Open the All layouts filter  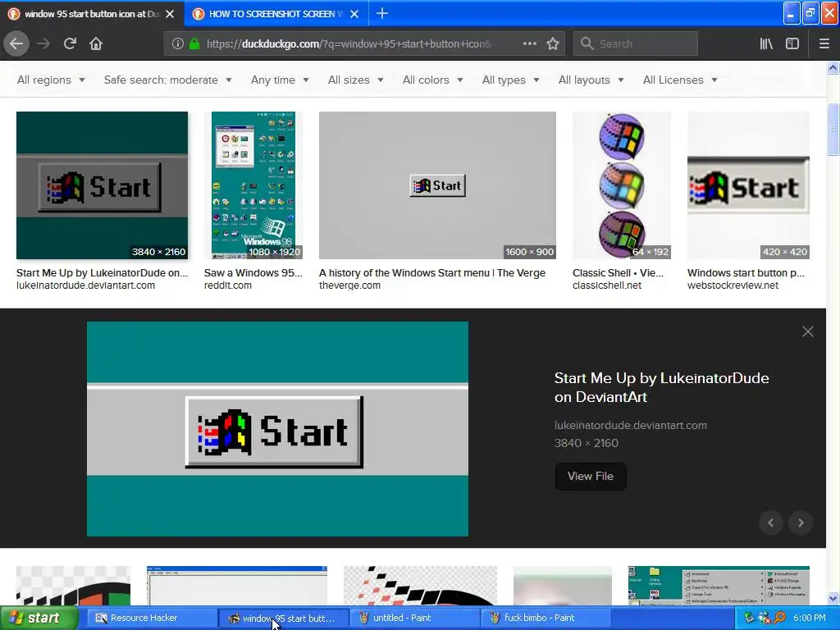(x=591, y=80)
